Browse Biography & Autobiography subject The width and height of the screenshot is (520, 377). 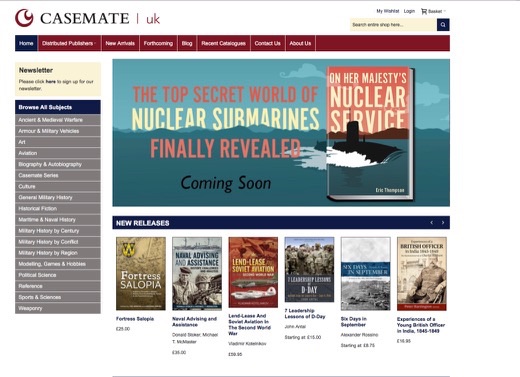tap(58, 164)
